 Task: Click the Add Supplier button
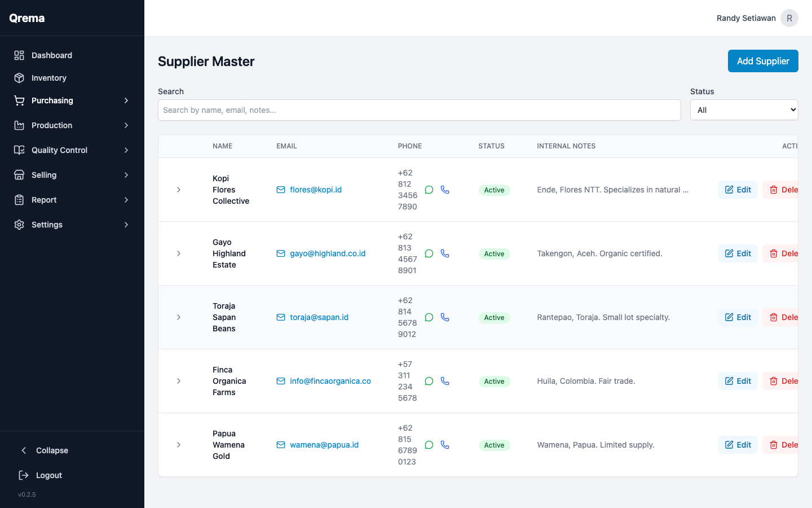(x=763, y=61)
